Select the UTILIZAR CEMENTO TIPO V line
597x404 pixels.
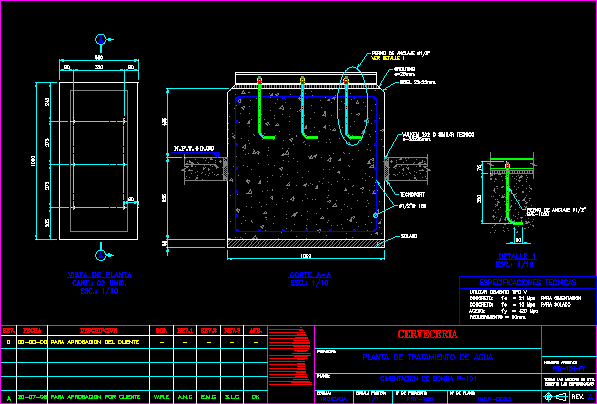(498, 291)
